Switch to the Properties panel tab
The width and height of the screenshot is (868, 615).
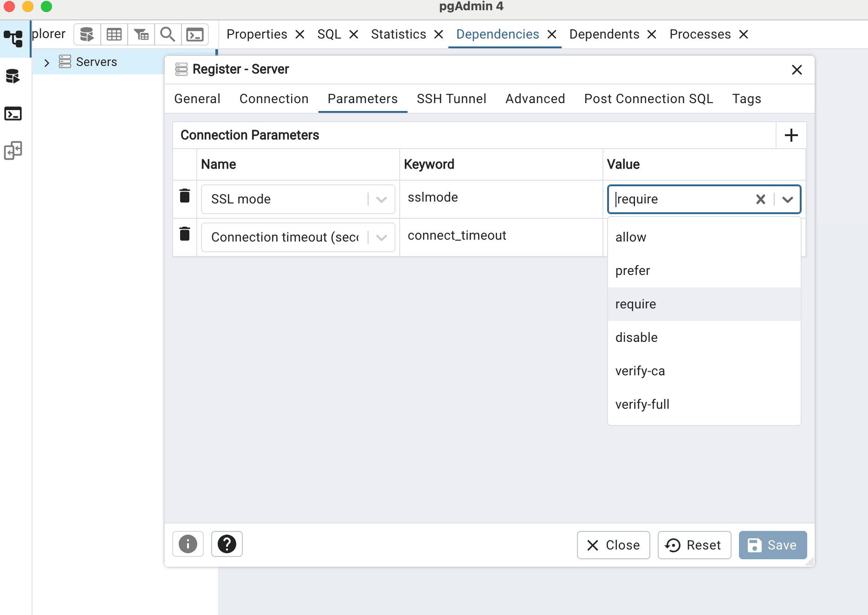[x=257, y=34]
